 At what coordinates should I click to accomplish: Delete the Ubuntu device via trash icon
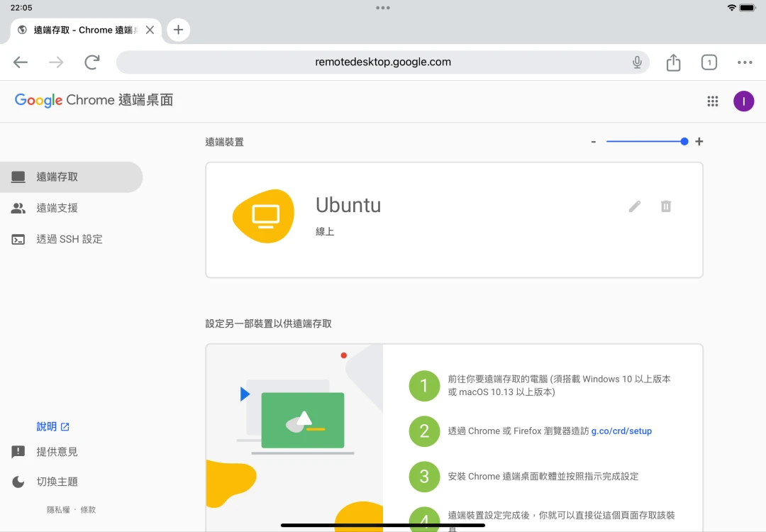point(665,206)
